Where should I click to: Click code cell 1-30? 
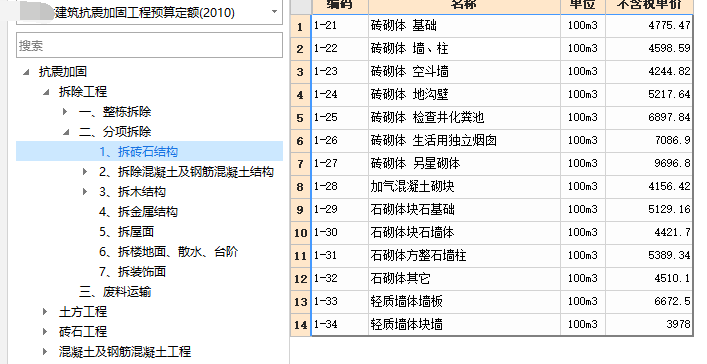click(x=340, y=233)
